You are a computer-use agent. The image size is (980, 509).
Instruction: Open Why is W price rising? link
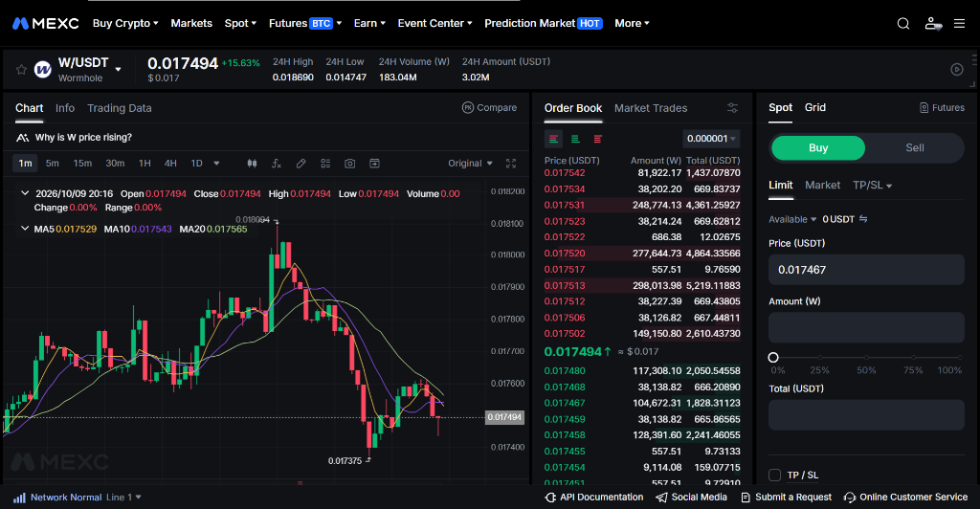(83, 138)
